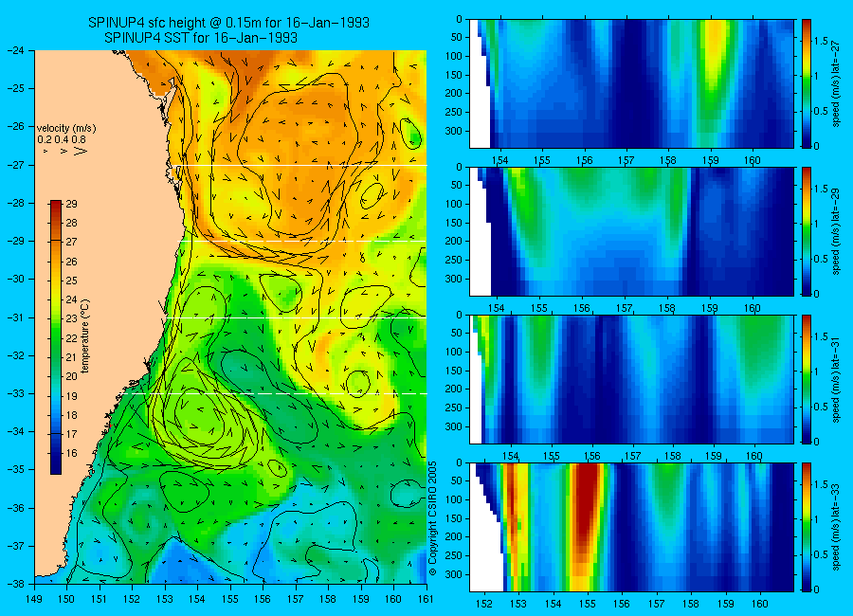Click the 'velocity (m/s)' legend label
853x616 pixels.
click(66, 129)
